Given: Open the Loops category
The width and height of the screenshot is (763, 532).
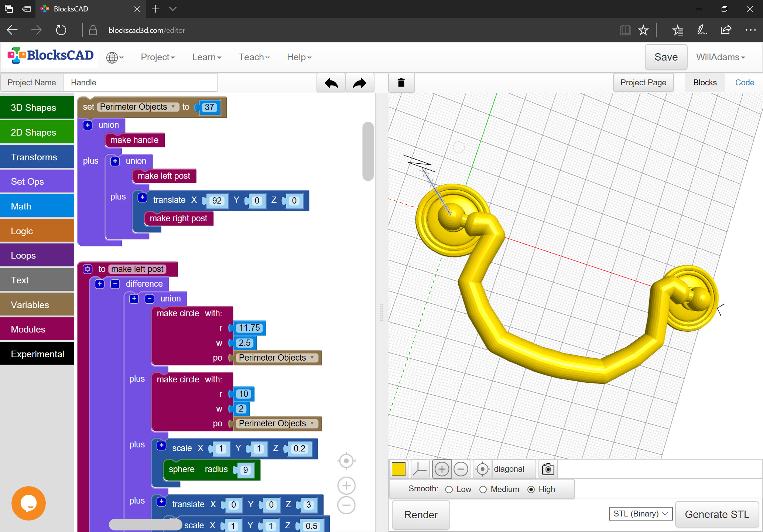Looking at the screenshot, I should 37,255.
